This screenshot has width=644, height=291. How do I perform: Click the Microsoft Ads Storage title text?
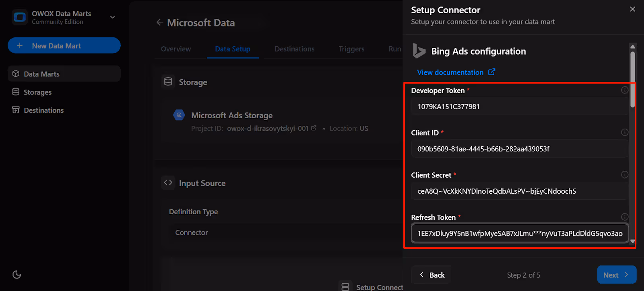(x=232, y=115)
